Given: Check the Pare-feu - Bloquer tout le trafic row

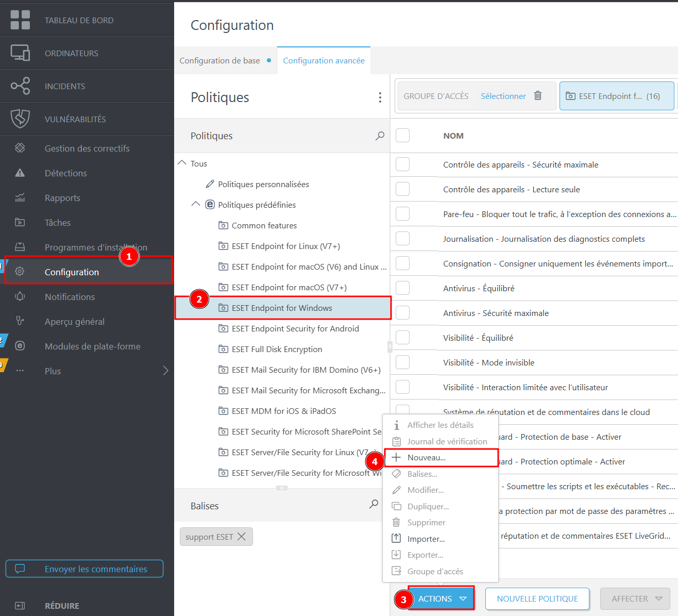Looking at the screenshot, I should [x=402, y=213].
